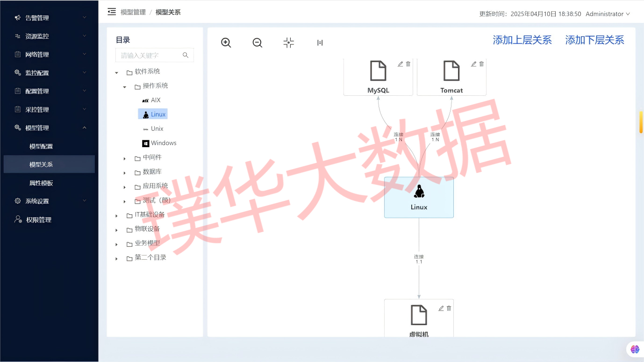Image resolution: width=644 pixels, height=362 pixels.
Task: Click the 添加下层关系 link
Action: click(594, 40)
